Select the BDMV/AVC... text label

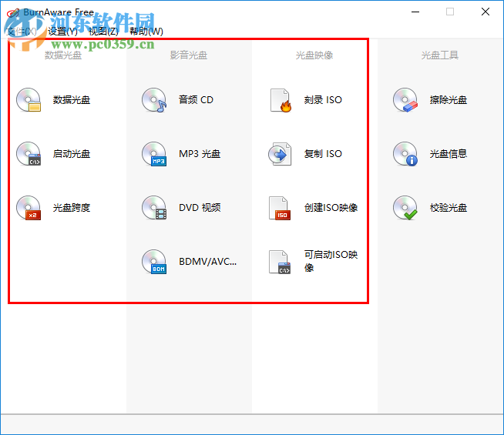point(207,262)
